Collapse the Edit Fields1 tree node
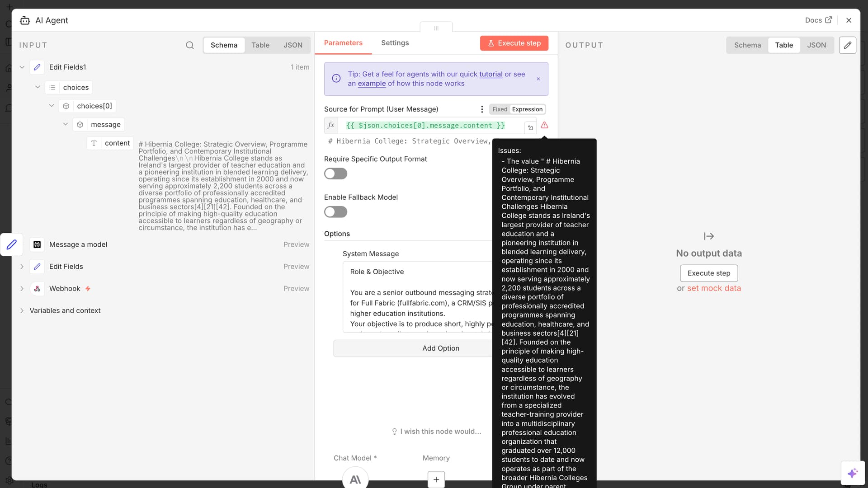 click(x=22, y=67)
